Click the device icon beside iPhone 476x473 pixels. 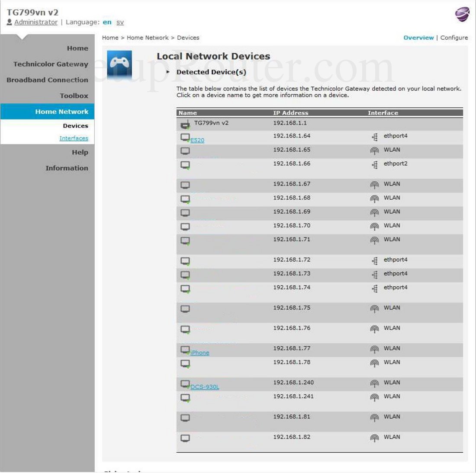pyautogui.click(x=184, y=348)
